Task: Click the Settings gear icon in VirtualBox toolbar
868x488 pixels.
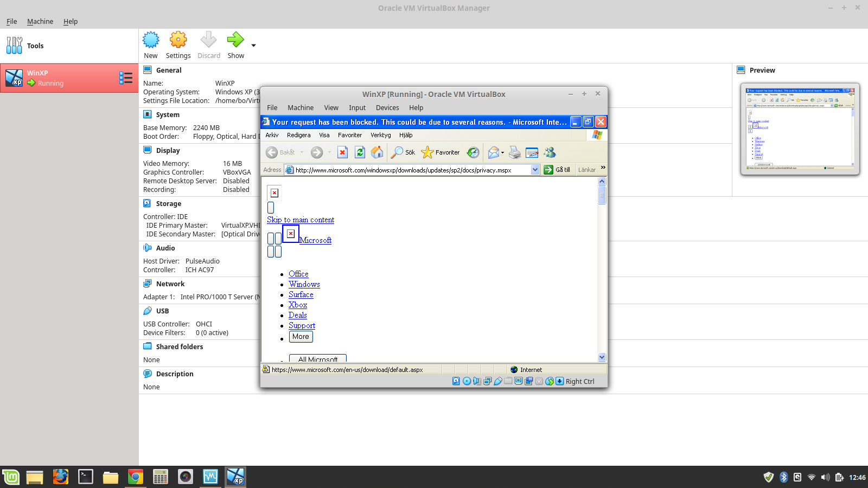Action: (x=178, y=40)
